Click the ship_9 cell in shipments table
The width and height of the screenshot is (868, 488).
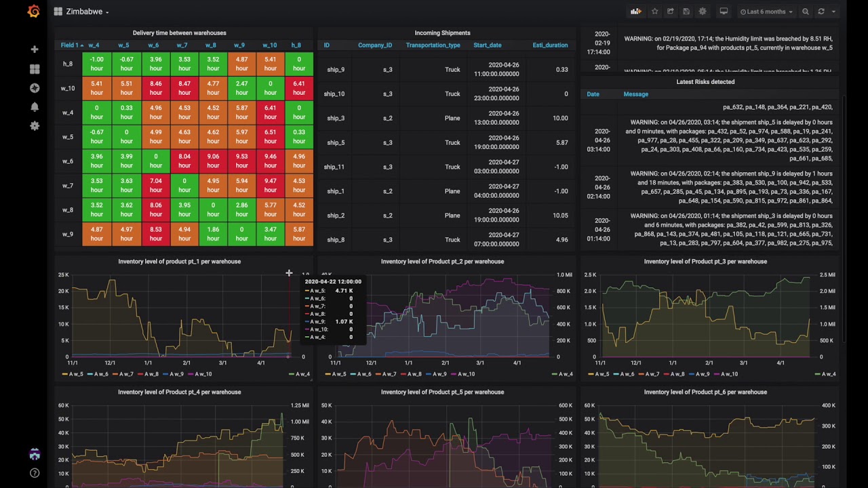click(336, 70)
